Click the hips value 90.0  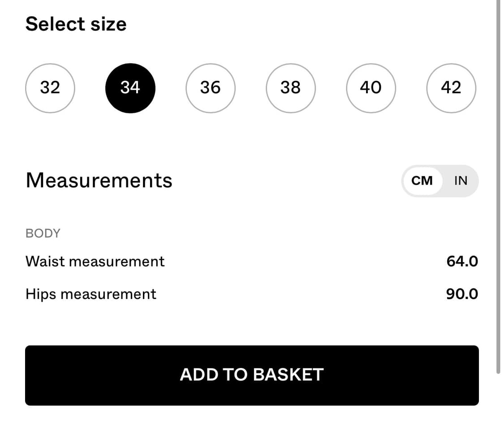pos(462,294)
